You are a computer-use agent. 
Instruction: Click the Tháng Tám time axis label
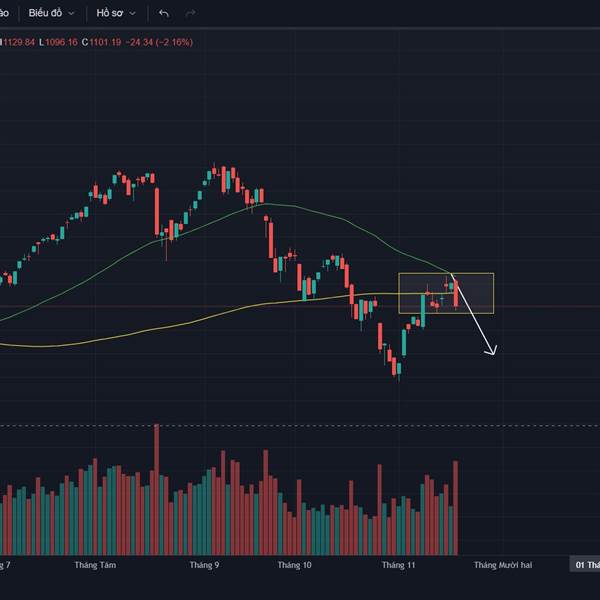[95, 565]
